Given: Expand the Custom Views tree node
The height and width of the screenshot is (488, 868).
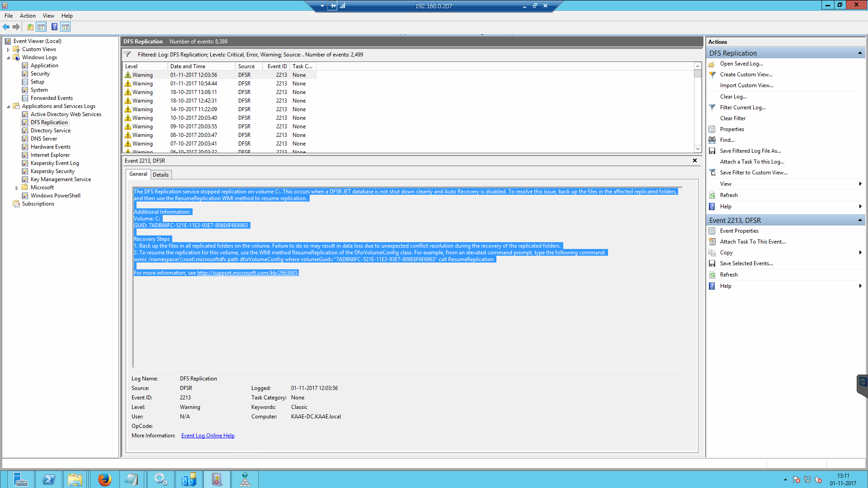Looking at the screenshot, I should click(x=8, y=50).
